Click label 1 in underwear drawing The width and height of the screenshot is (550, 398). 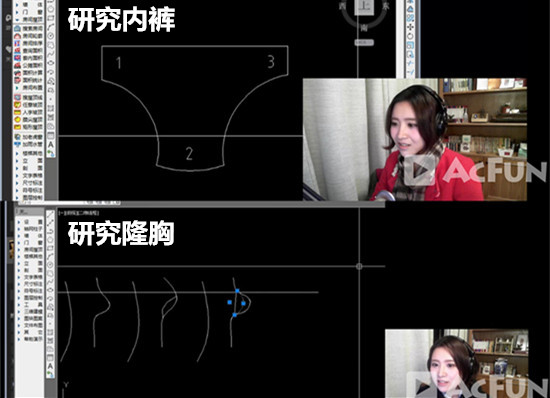(119, 63)
